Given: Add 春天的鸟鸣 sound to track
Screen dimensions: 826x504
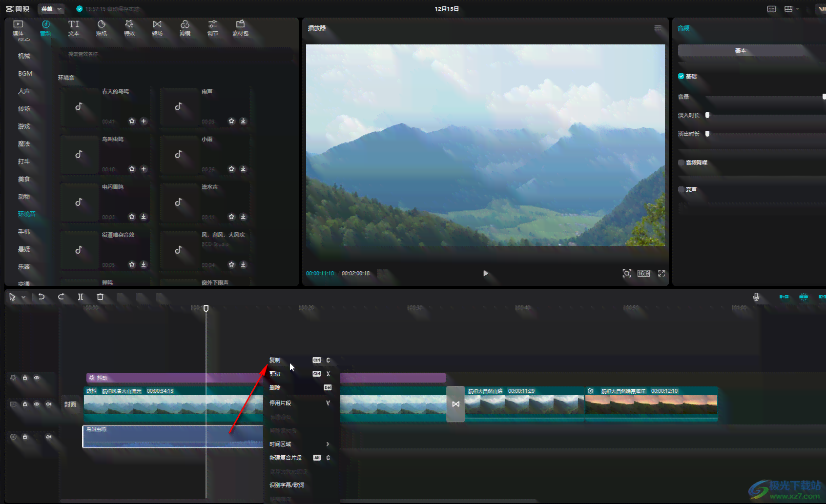Looking at the screenshot, I should click(144, 121).
